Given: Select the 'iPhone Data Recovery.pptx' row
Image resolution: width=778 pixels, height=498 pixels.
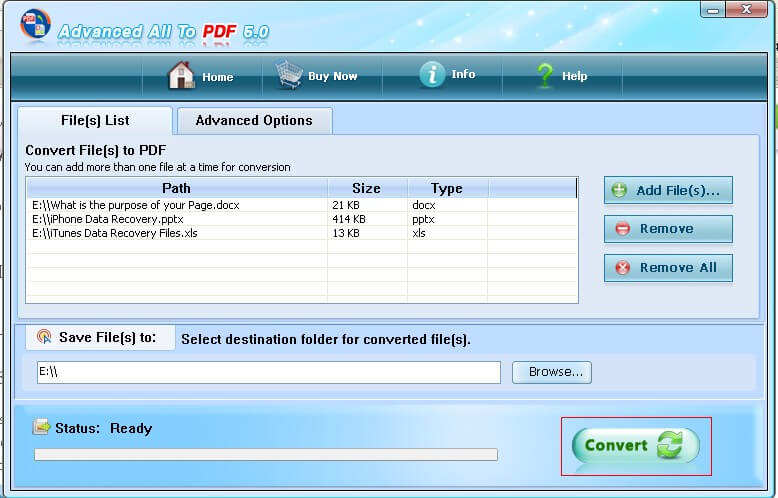Looking at the screenshot, I should (302, 219).
